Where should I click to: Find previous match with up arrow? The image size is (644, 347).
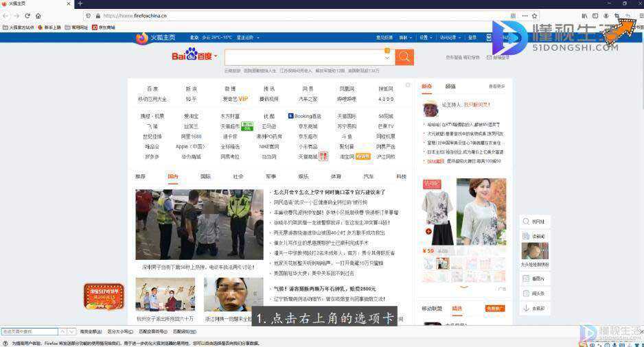(63, 331)
